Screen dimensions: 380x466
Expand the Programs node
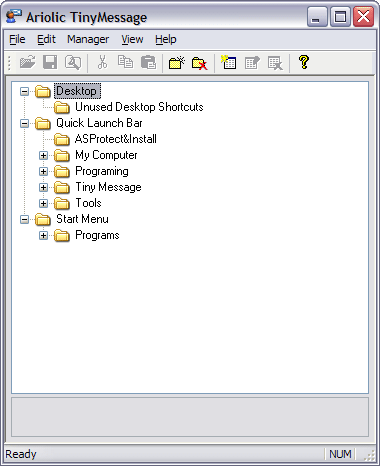pos(43,235)
